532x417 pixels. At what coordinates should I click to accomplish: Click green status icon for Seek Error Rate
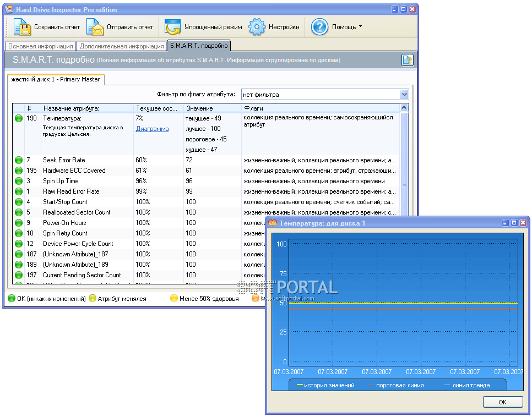pyautogui.click(x=19, y=160)
